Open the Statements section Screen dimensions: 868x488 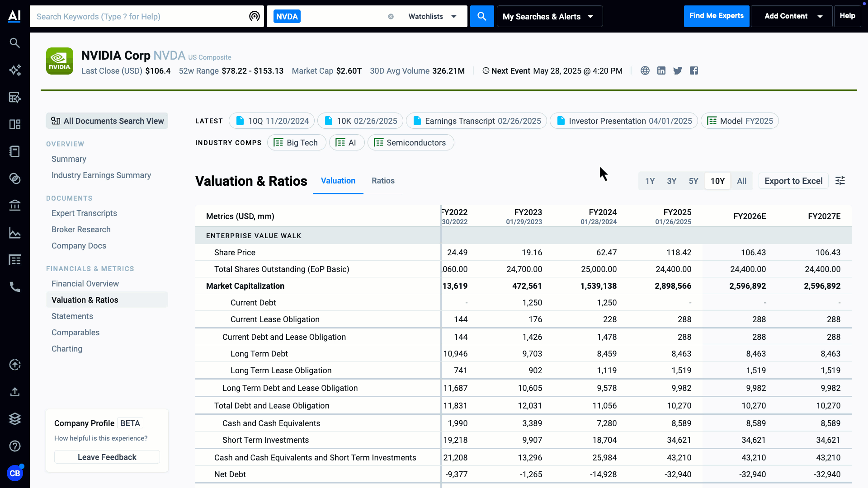(72, 316)
